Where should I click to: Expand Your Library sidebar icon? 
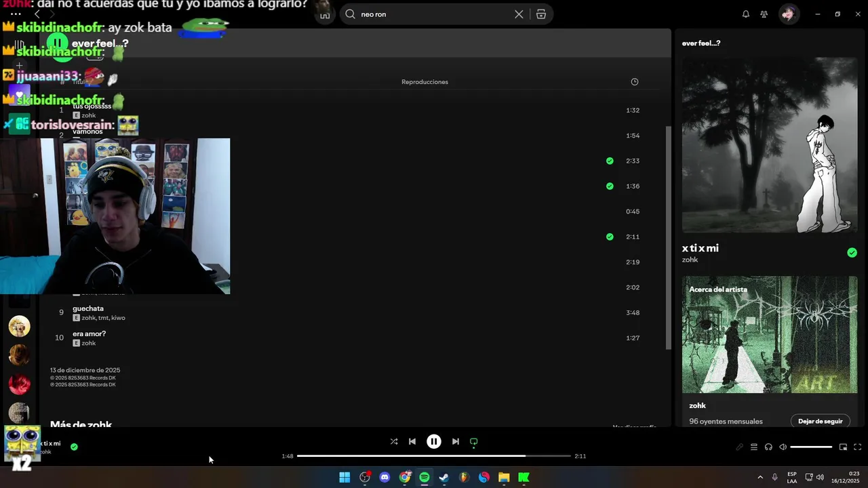(x=19, y=45)
